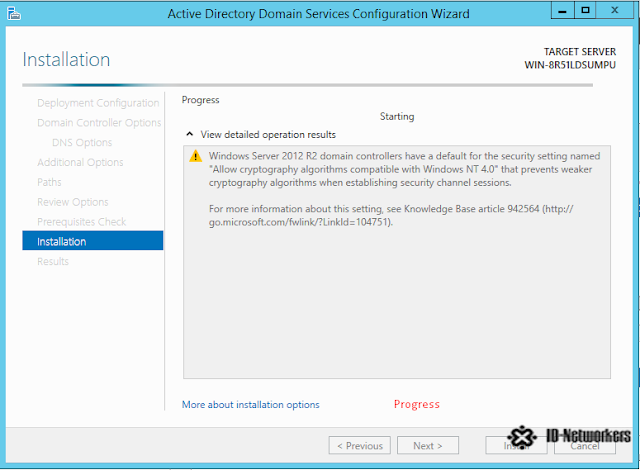640x470 pixels.
Task: Click the 'TARGET SERVER' label
Action: point(580,52)
